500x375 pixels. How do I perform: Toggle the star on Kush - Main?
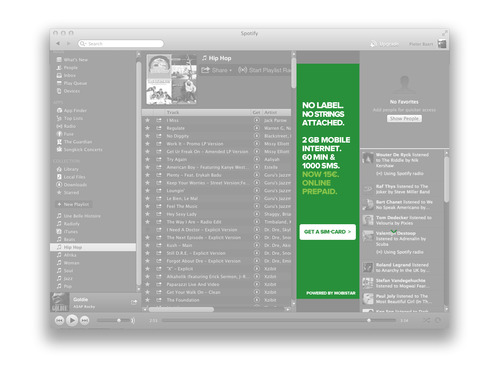147,245
